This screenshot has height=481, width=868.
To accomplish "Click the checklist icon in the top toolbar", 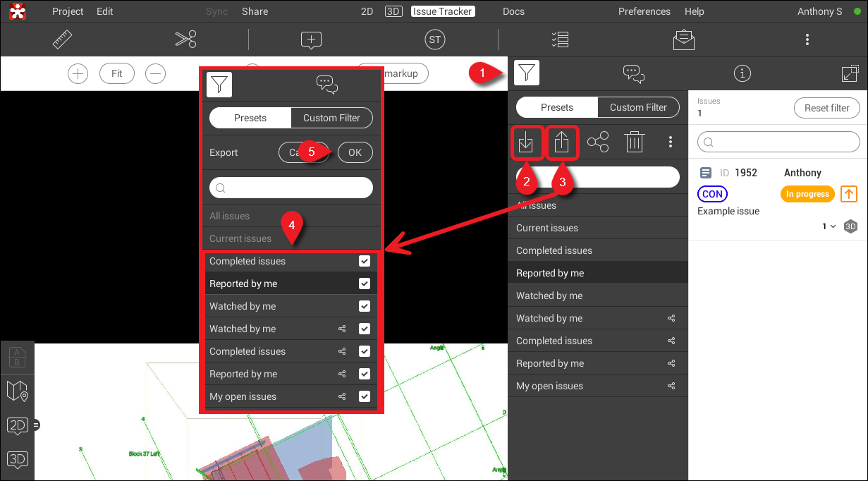I will [560, 39].
